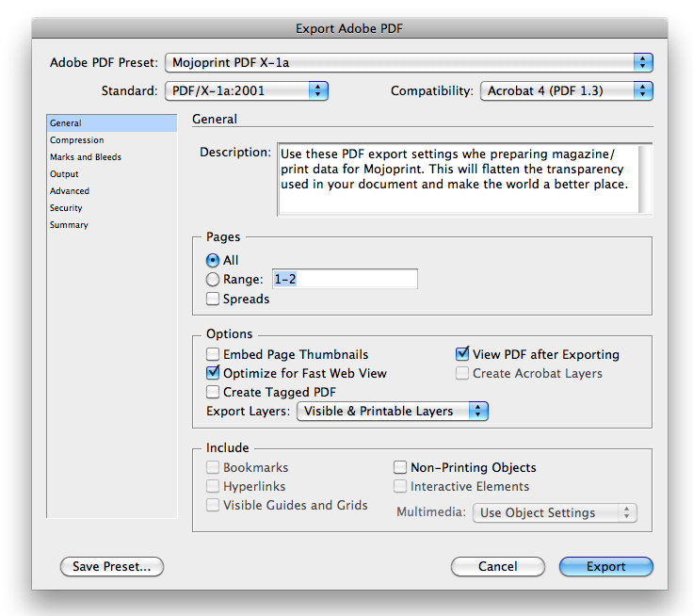The height and width of the screenshot is (616, 693).
Task: Go to the Advanced settings panel
Action: coord(70,191)
